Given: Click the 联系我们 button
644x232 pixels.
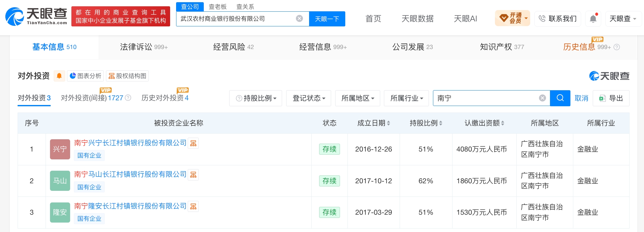Looking at the screenshot, I should [558, 19].
